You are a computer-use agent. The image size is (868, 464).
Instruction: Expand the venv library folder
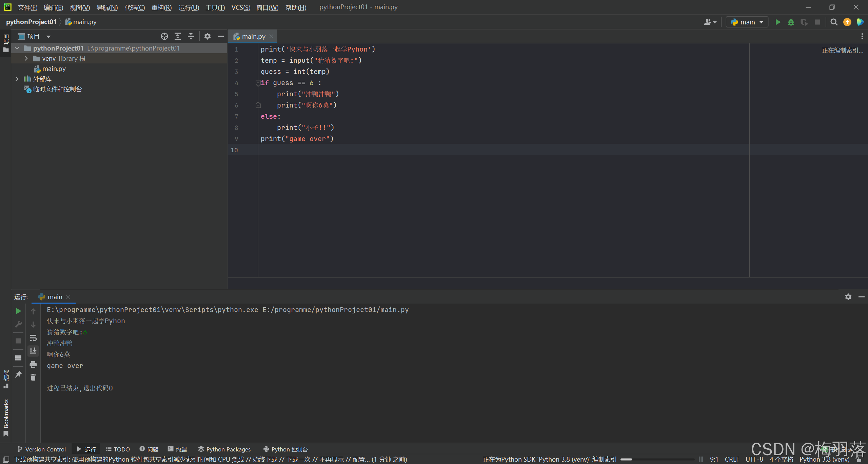click(x=26, y=58)
